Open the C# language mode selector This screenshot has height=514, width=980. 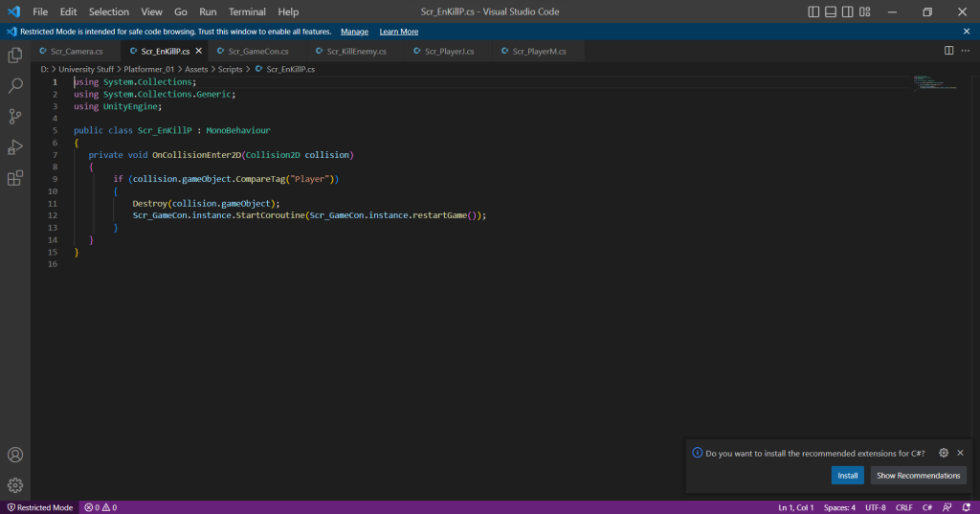pyautogui.click(x=927, y=507)
